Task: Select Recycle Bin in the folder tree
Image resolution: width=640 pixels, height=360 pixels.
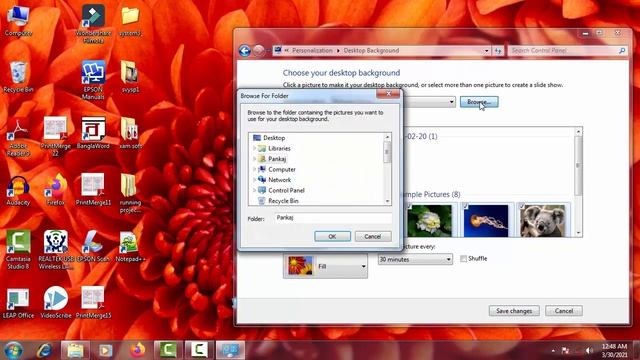Action: 283,201
